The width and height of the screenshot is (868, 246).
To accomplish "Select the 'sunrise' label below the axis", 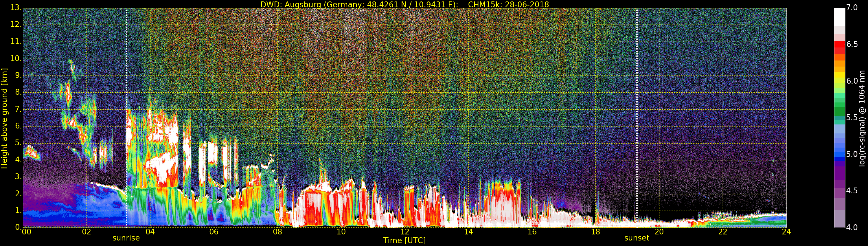I will [126, 238].
